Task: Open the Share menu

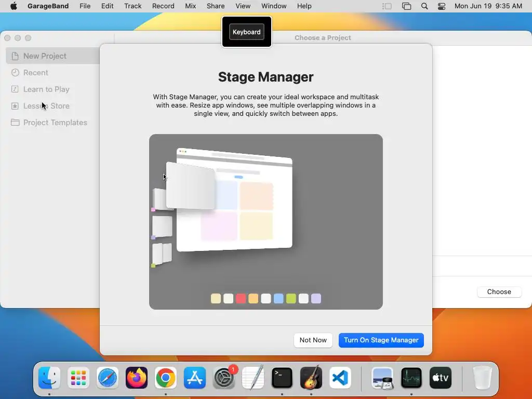Action: click(x=216, y=6)
